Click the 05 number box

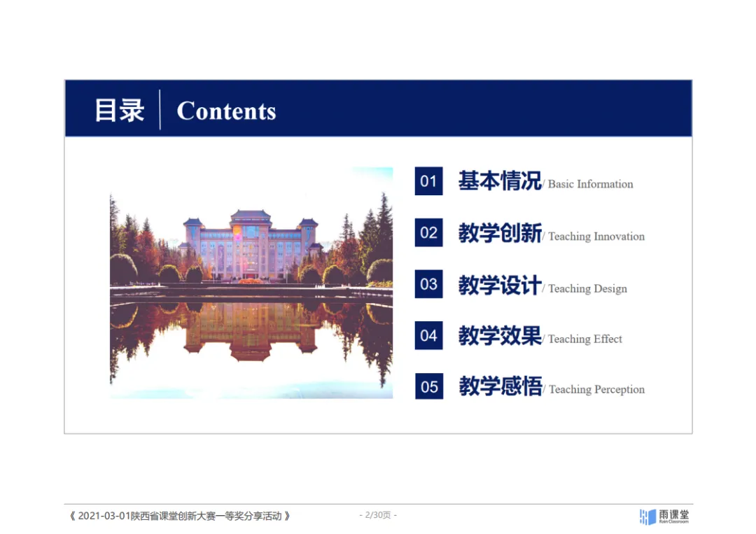pos(429,386)
